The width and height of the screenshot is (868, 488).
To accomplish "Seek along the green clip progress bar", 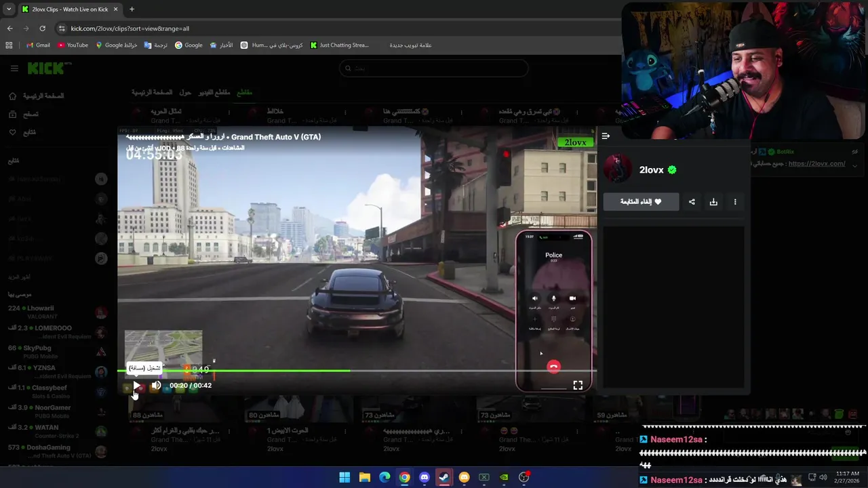I will point(357,370).
